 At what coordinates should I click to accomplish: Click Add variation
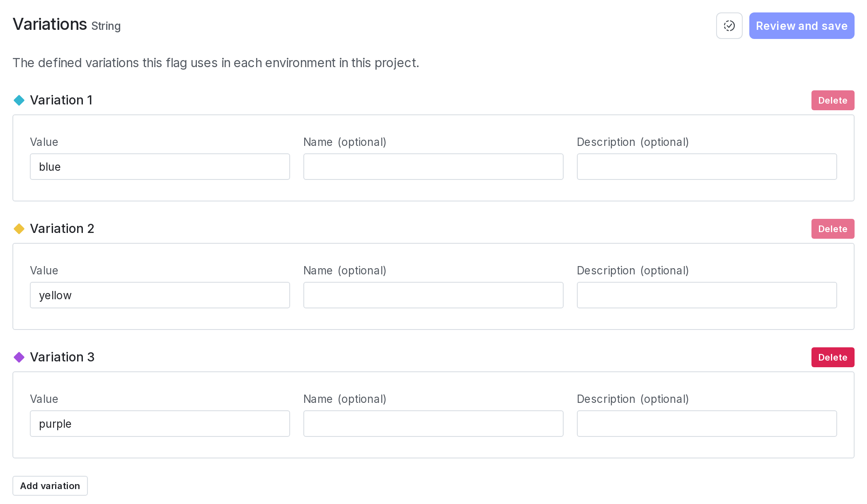click(50, 486)
